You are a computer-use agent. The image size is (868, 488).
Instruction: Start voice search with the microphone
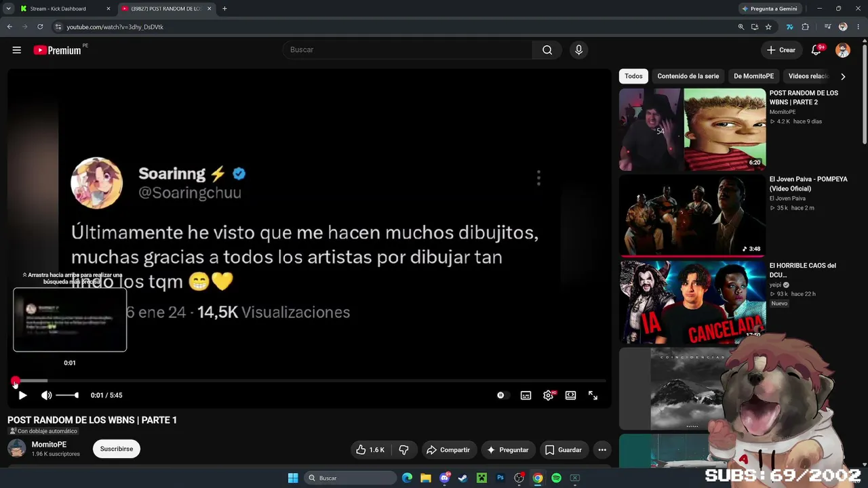pyautogui.click(x=578, y=50)
